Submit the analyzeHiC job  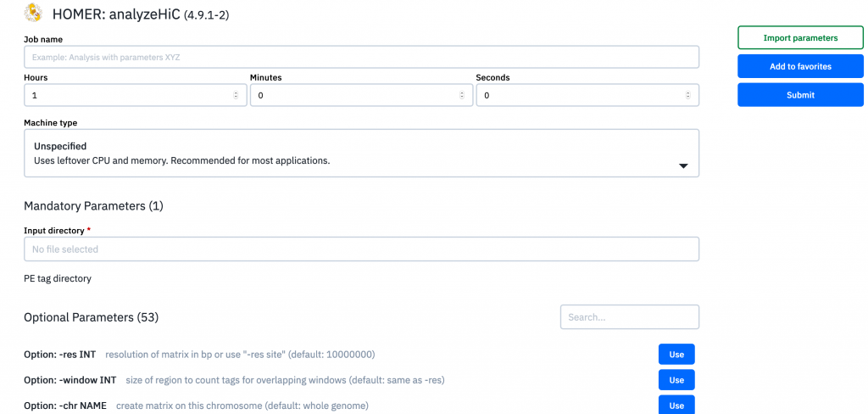coord(800,95)
